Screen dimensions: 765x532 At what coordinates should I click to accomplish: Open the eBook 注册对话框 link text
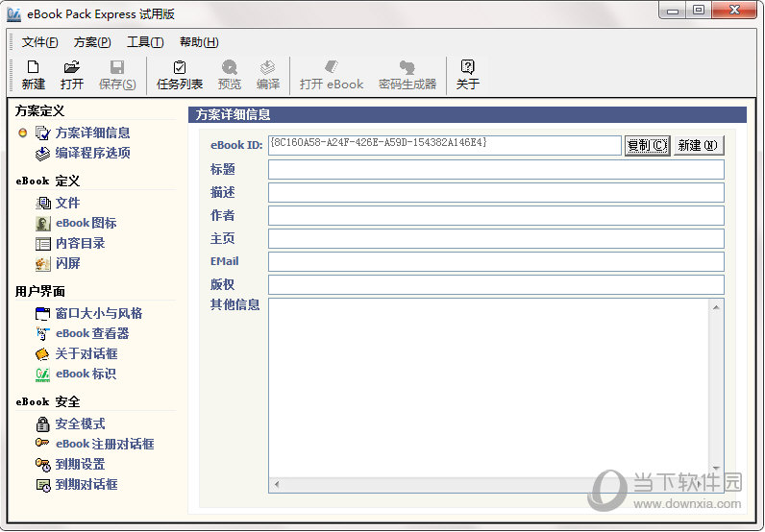click(x=105, y=445)
